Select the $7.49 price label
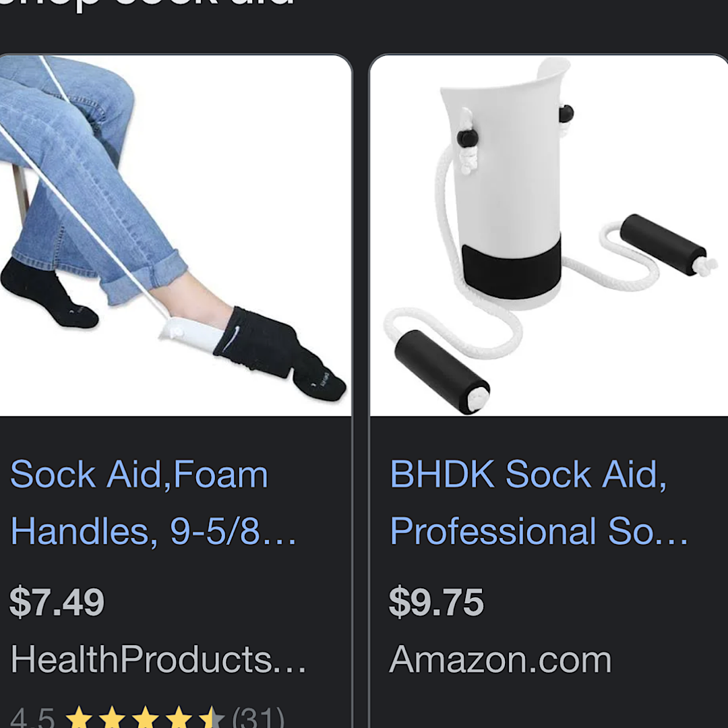The height and width of the screenshot is (728, 728). coord(57,602)
